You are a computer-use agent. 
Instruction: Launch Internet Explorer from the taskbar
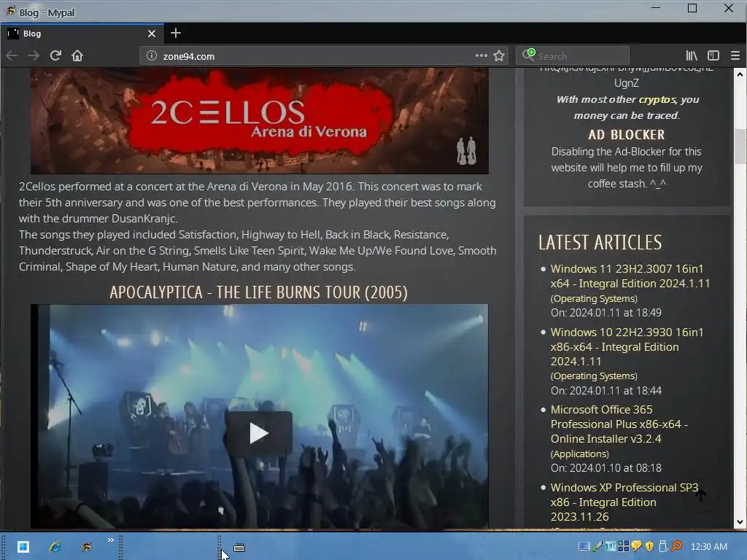55,547
